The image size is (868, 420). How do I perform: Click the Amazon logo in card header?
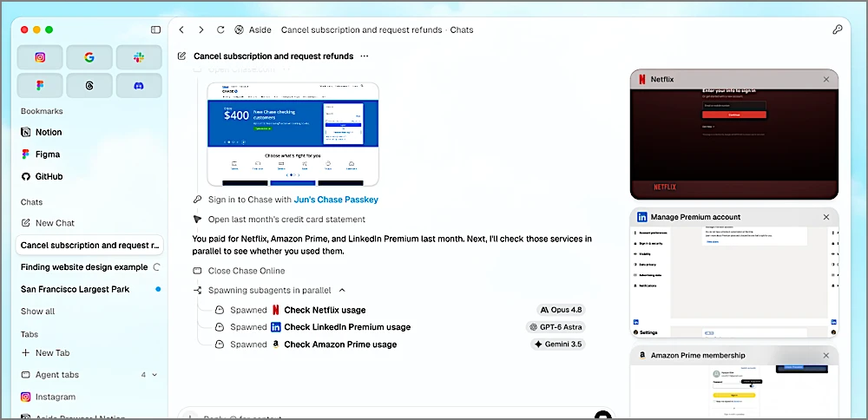point(642,355)
